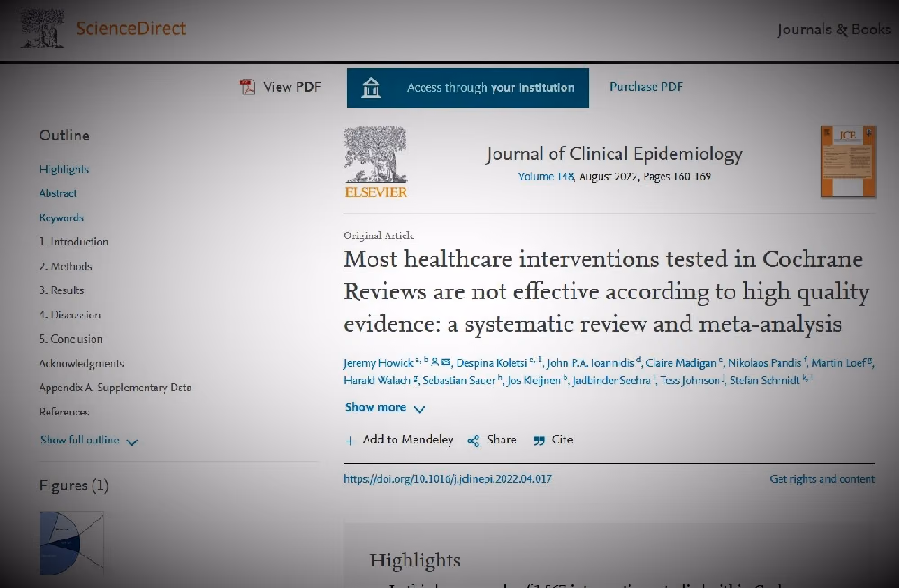Click Purchase PDF link
The image size is (899, 588).
[x=646, y=86]
